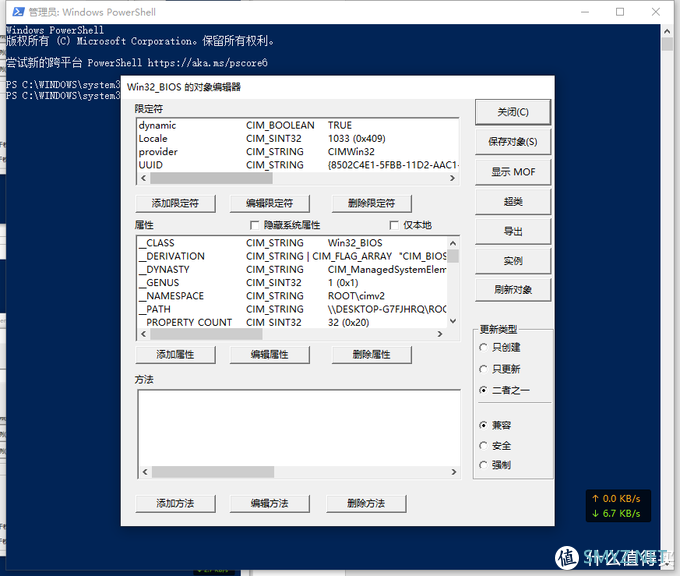Maximize the PowerShell window

tap(620, 12)
